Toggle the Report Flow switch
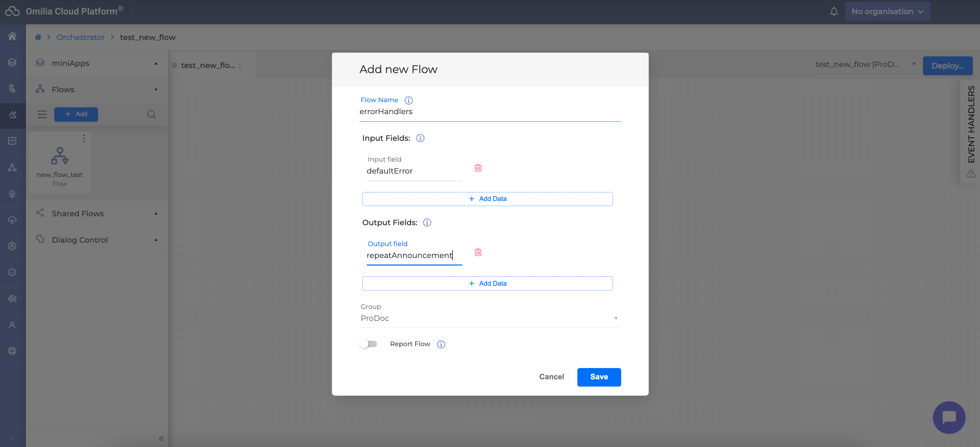980x447 pixels. point(368,344)
